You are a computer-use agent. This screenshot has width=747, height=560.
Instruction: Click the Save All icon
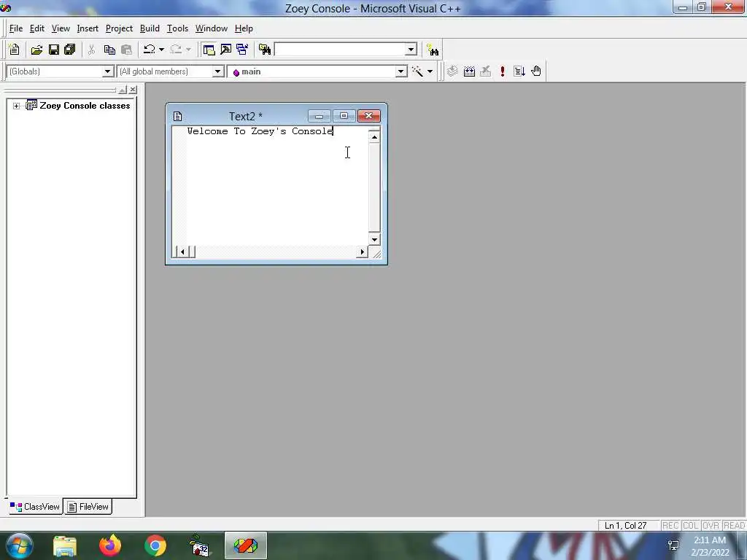click(x=70, y=50)
